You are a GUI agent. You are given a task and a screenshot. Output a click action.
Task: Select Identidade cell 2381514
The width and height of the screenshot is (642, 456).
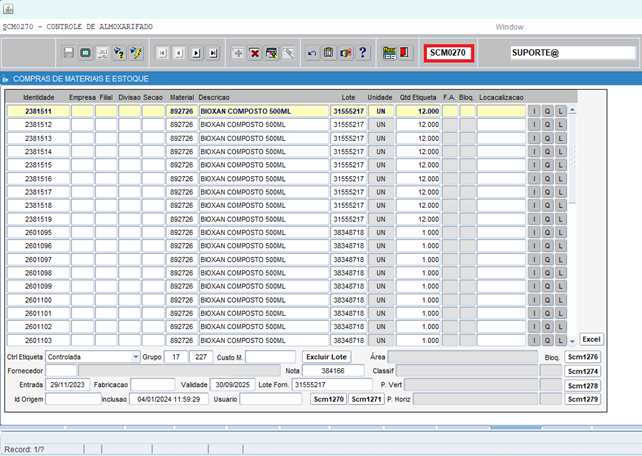pyautogui.click(x=38, y=151)
